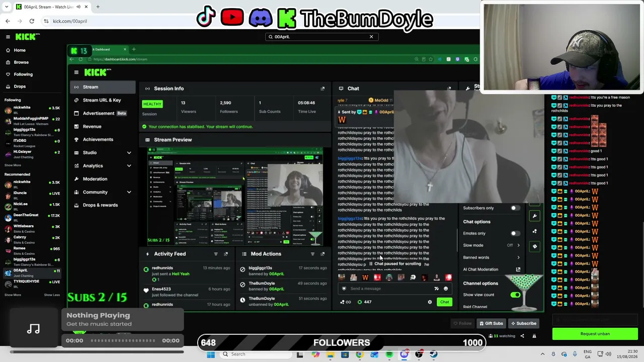Show less recommended channels

52,295
